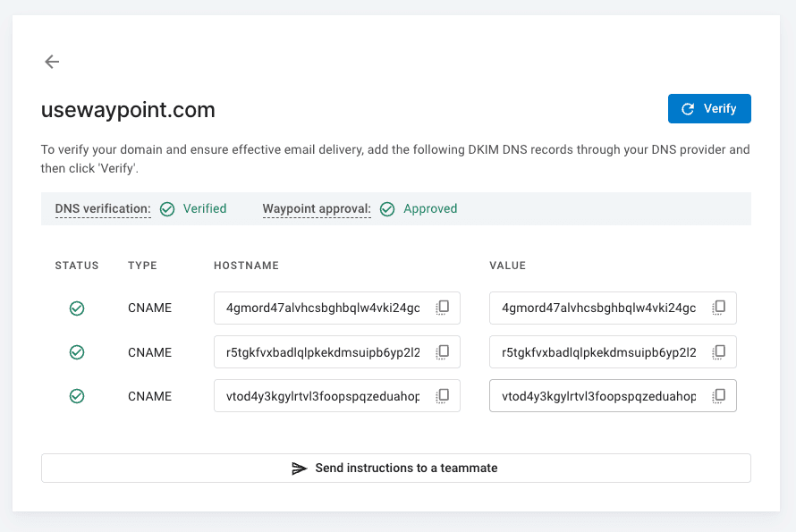Copy hostname starting with 4gmord47
The width and height of the screenshot is (796, 532).
tap(443, 308)
